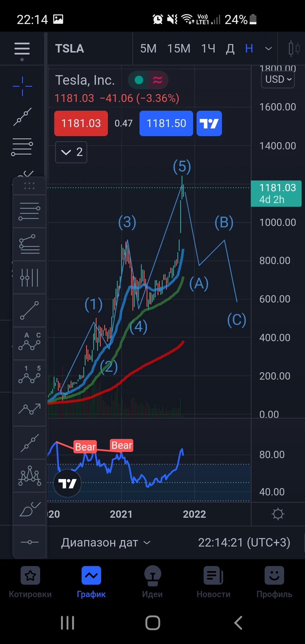Viewport: 305px width, 644px height.
Task: Select the trend line in the floating toolbar
Action: [x=29, y=310]
